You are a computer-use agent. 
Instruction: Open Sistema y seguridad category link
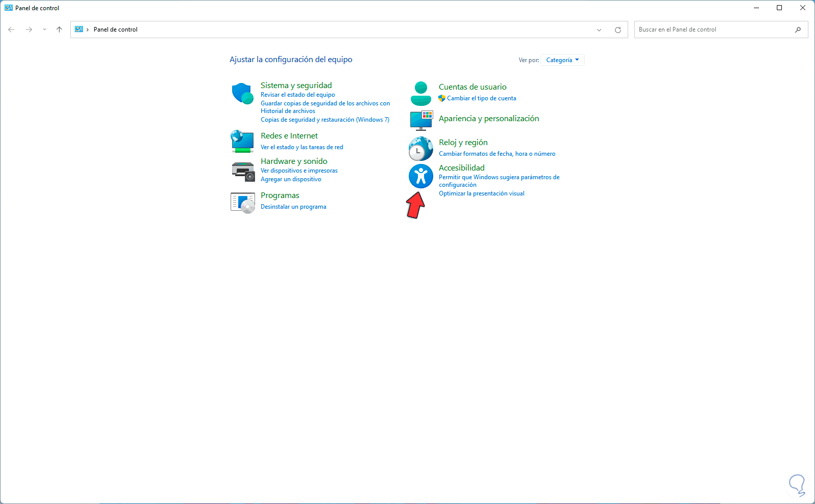pyautogui.click(x=296, y=86)
